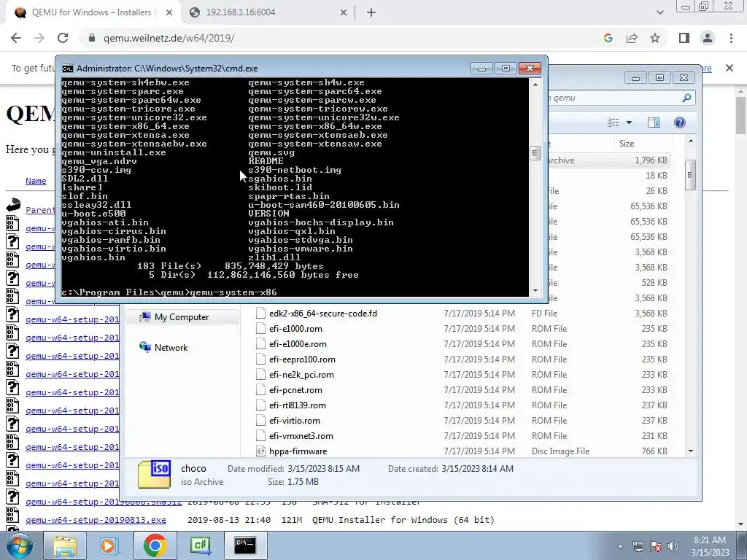
Task: Open Chrome tab search chevron
Action: [659, 12]
